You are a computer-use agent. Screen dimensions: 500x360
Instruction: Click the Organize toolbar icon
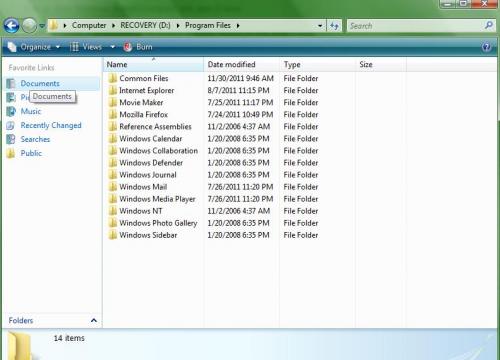pyautogui.click(x=12, y=47)
